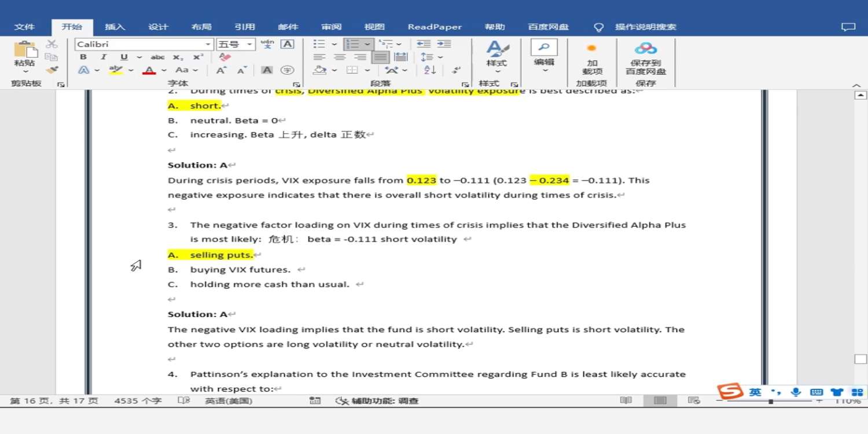Toggle Italic formatting
This screenshot has height=434, width=868.
pyautogui.click(x=104, y=57)
